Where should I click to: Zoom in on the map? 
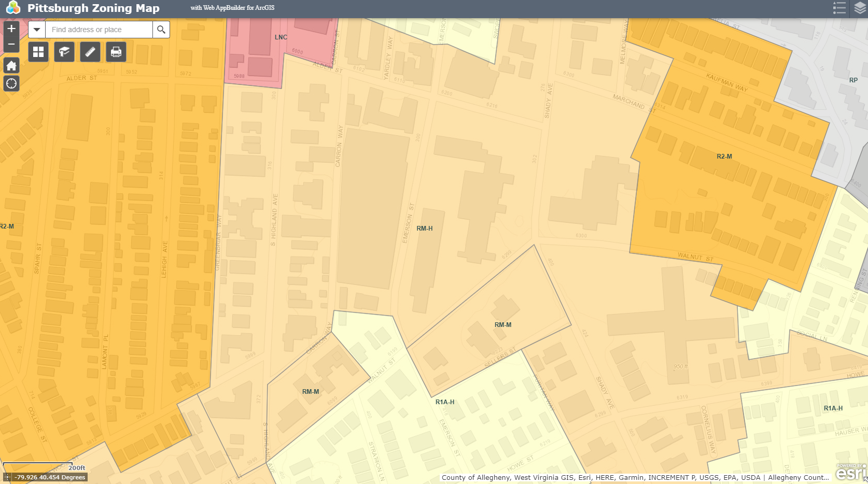(11, 29)
